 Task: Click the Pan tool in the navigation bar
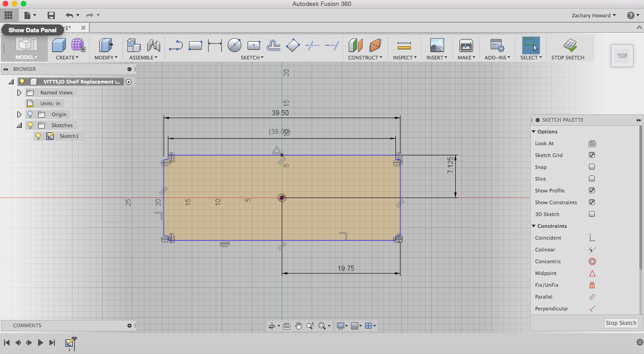[298, 325]
